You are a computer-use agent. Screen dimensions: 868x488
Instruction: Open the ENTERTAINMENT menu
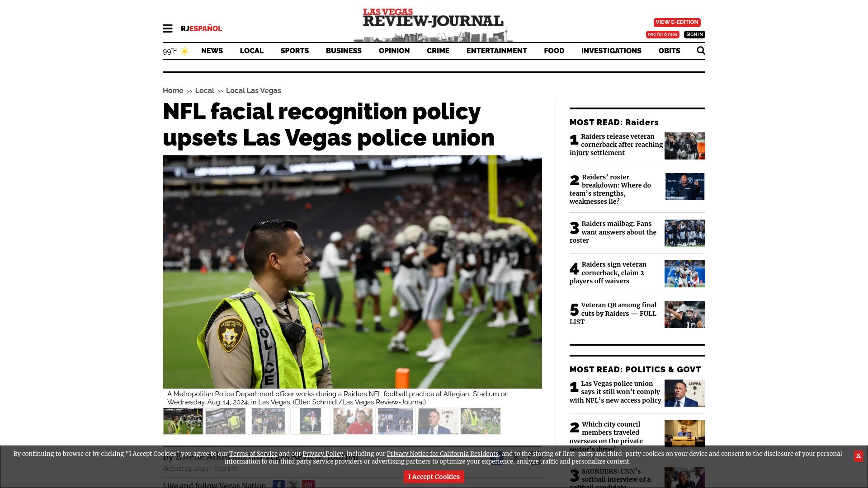pyautogui.click(x=497, y=51)
